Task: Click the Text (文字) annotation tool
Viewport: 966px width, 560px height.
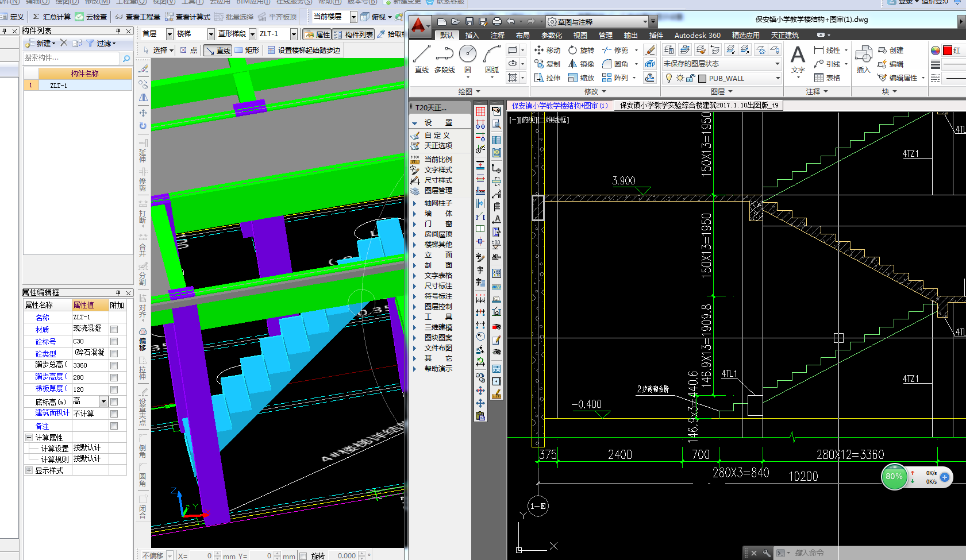Action: coord(798,60)
